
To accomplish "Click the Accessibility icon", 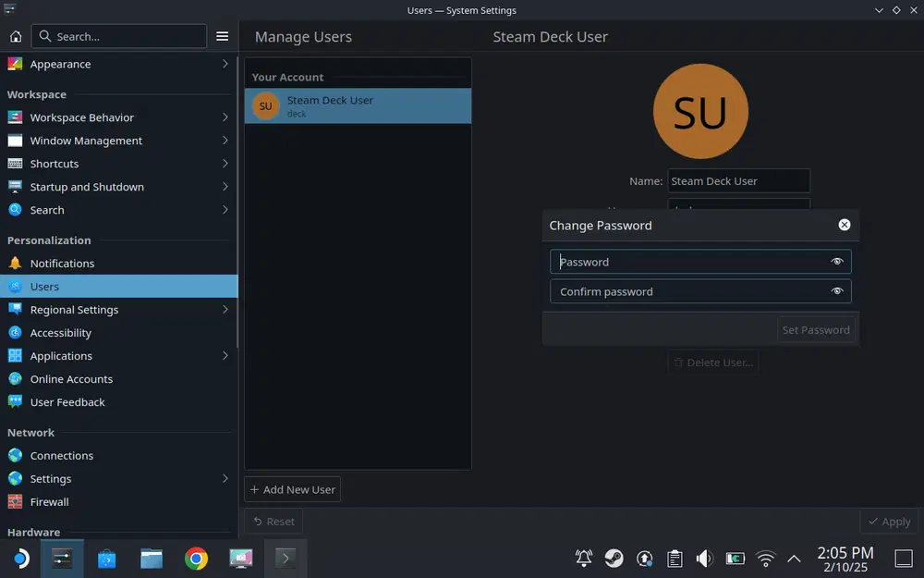I will click(x=16, y=332).
